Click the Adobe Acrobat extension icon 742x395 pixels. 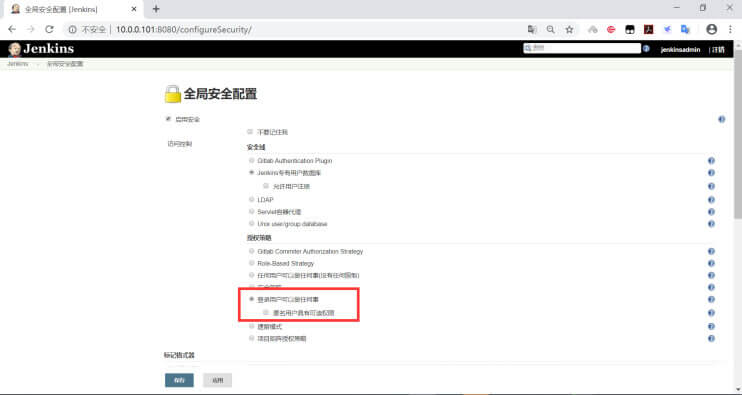648,29
